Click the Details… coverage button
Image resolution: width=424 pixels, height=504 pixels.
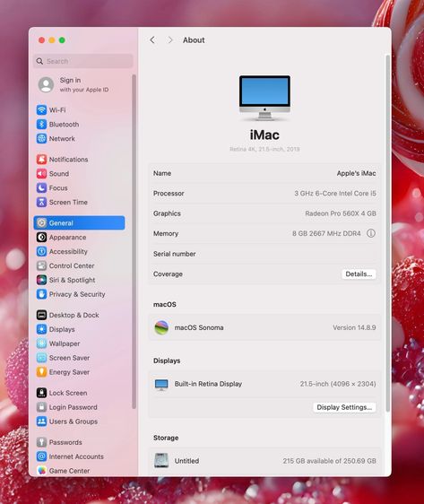359,274
